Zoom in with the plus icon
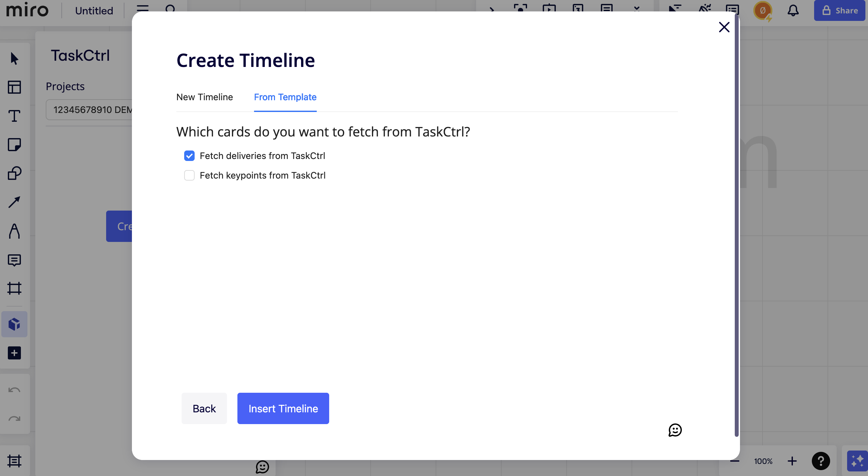The width and height of the screenshot is (868, 476). 792,461
